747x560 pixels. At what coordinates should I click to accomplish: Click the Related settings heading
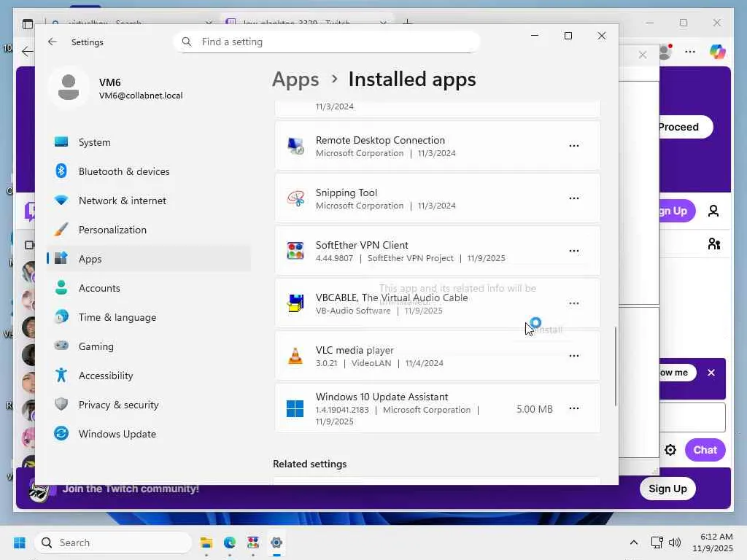309,464
